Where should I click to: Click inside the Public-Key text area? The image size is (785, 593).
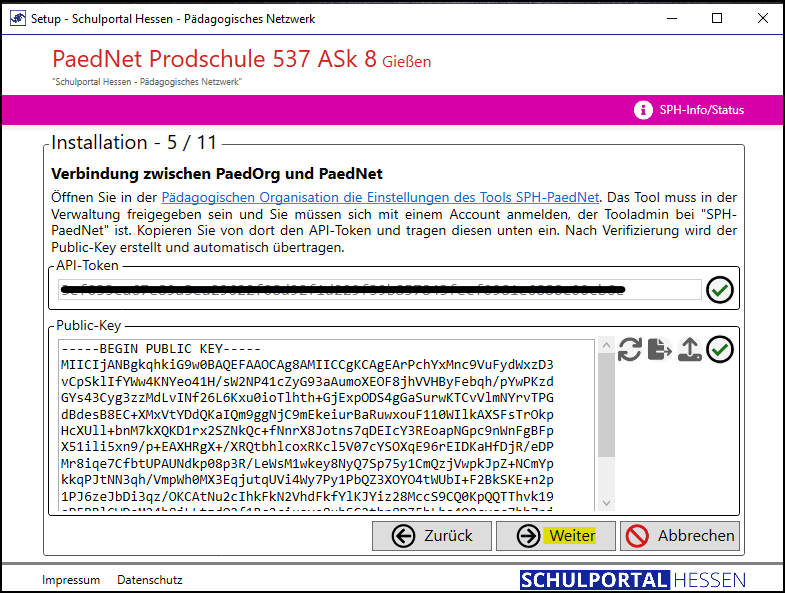pyautogui.click(x=326, y=425)
